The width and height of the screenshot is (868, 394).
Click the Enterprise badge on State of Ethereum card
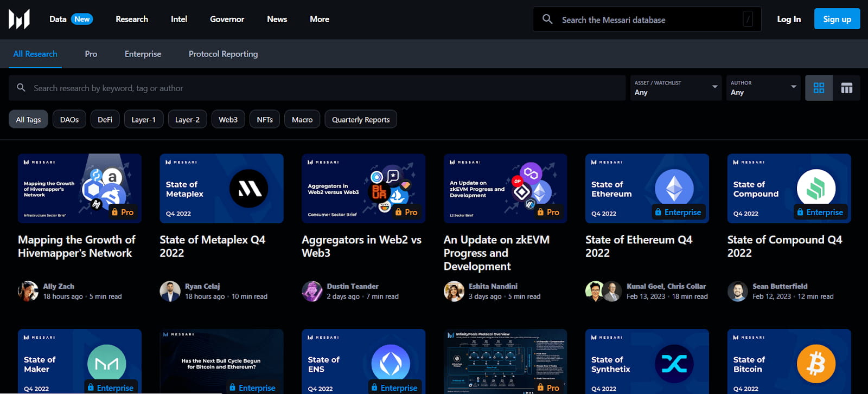(678, 212)
